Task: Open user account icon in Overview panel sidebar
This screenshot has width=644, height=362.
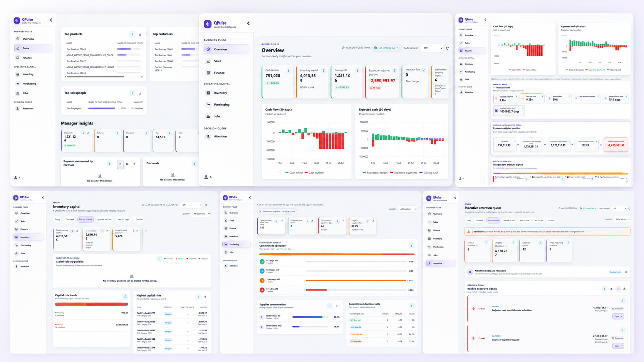Action: point(206,177)
